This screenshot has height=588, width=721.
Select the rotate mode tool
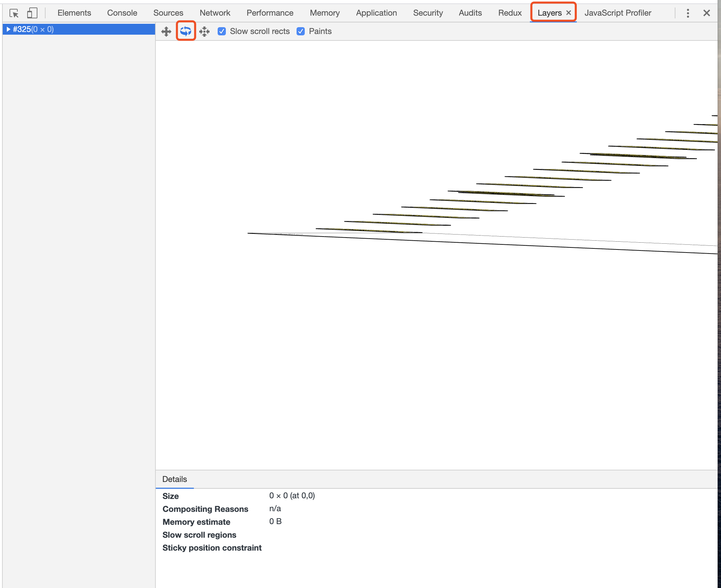(x=186, y=31)
